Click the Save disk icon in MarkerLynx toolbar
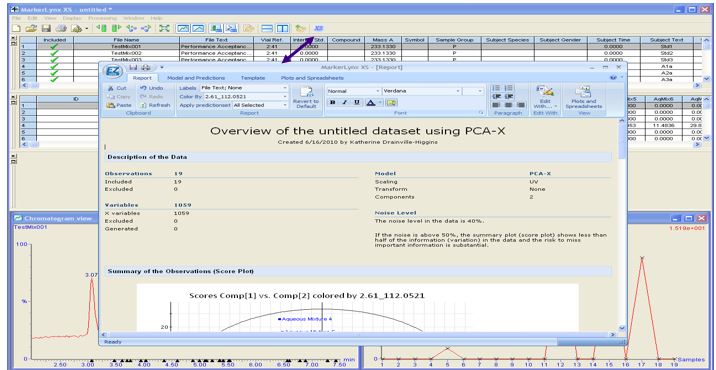Viewport: 716px width, 370px height. (x=46, y=28)
